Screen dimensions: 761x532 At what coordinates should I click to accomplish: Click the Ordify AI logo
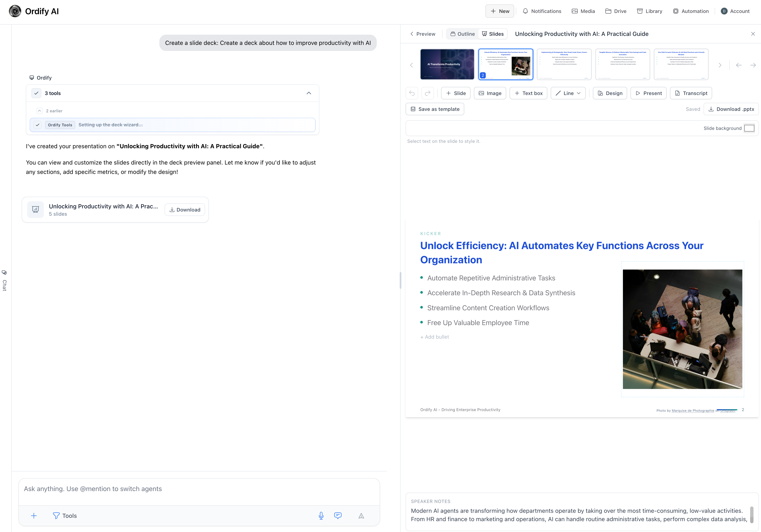[x=33, y=11]
